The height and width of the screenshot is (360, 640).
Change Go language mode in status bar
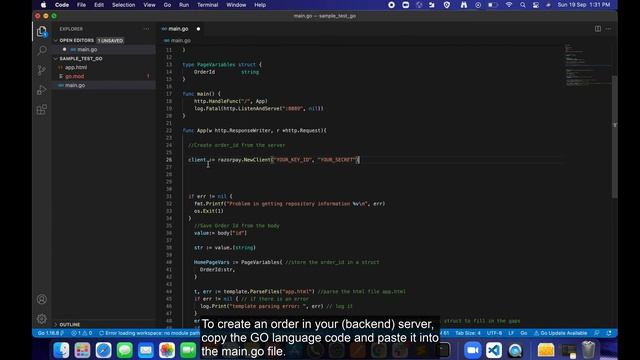point(524,333)
